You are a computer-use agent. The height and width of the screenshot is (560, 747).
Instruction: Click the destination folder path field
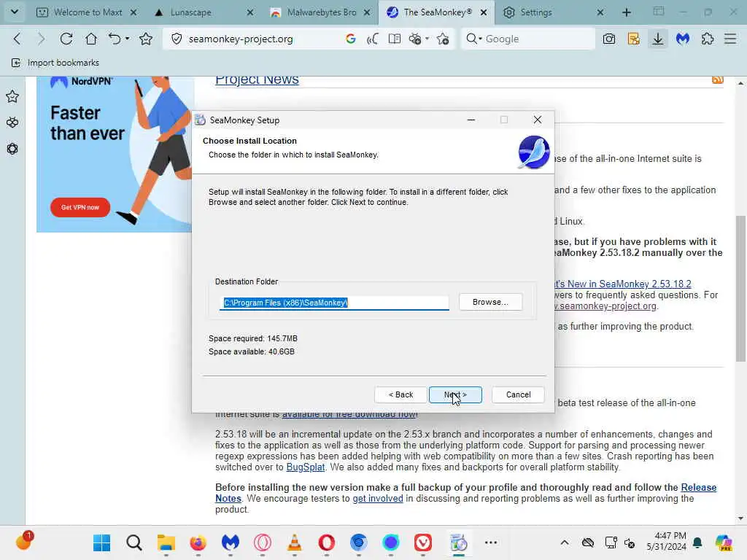click(334, 303)
